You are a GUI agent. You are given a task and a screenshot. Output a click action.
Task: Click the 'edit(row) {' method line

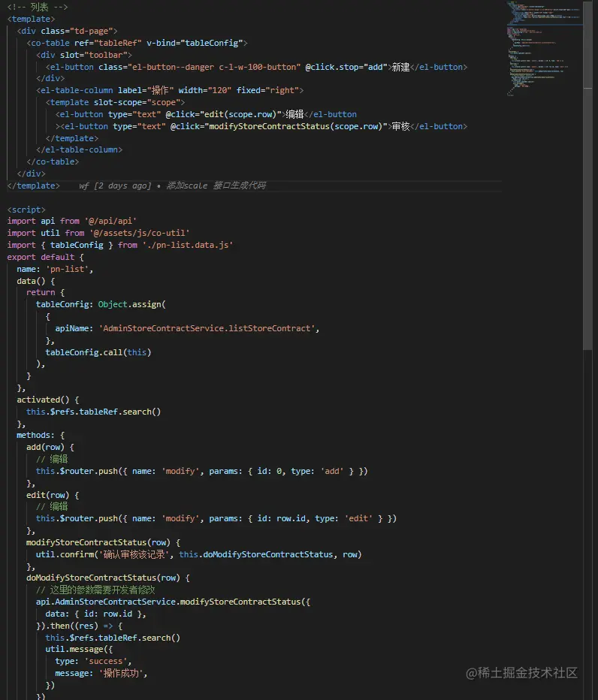53,496
